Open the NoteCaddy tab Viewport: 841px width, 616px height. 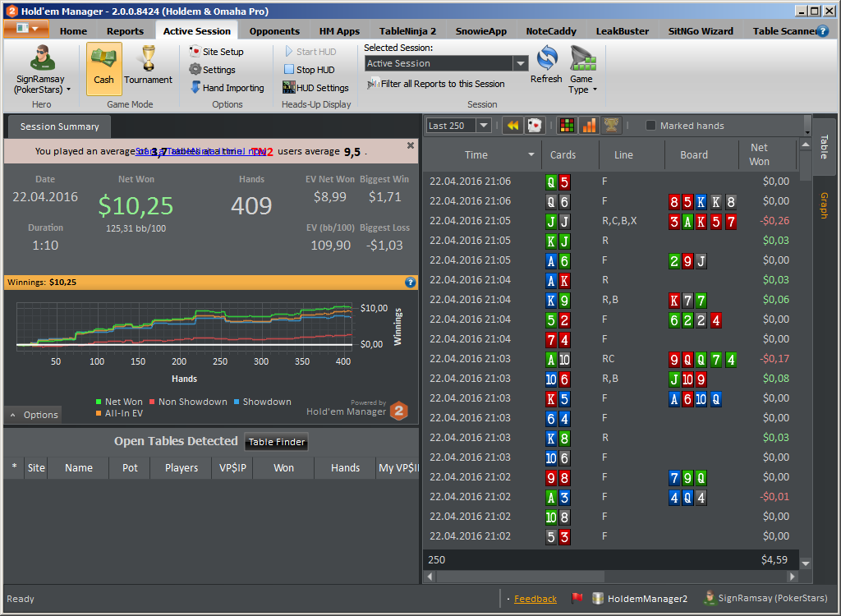point(551,31)
